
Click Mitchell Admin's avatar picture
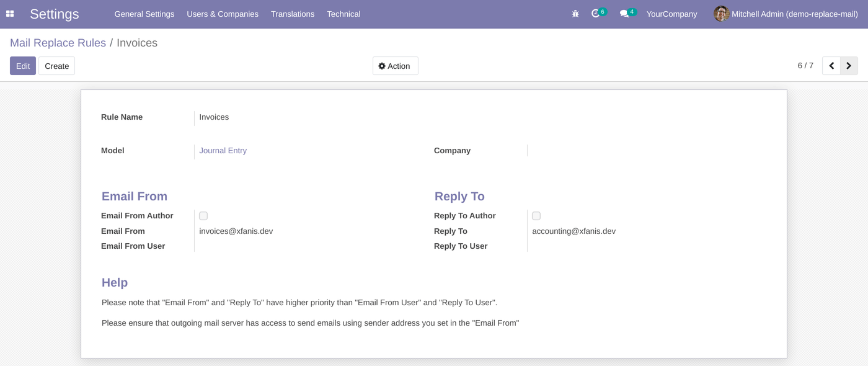[x=721, y=13]
